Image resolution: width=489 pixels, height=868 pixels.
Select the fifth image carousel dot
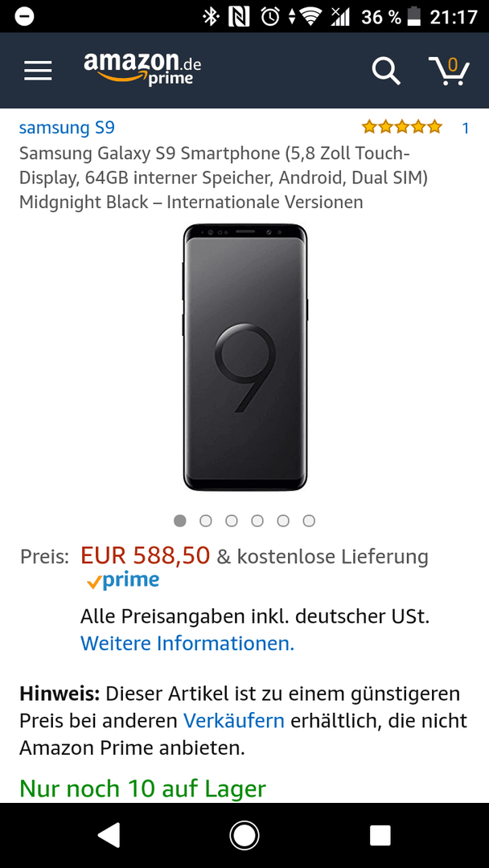[283, 521]
